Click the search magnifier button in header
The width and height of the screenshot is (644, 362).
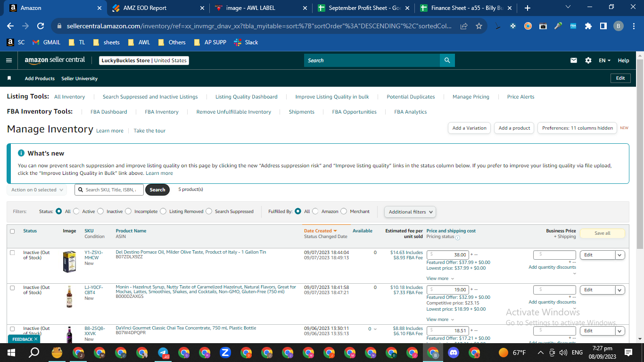tap(447, 60)
